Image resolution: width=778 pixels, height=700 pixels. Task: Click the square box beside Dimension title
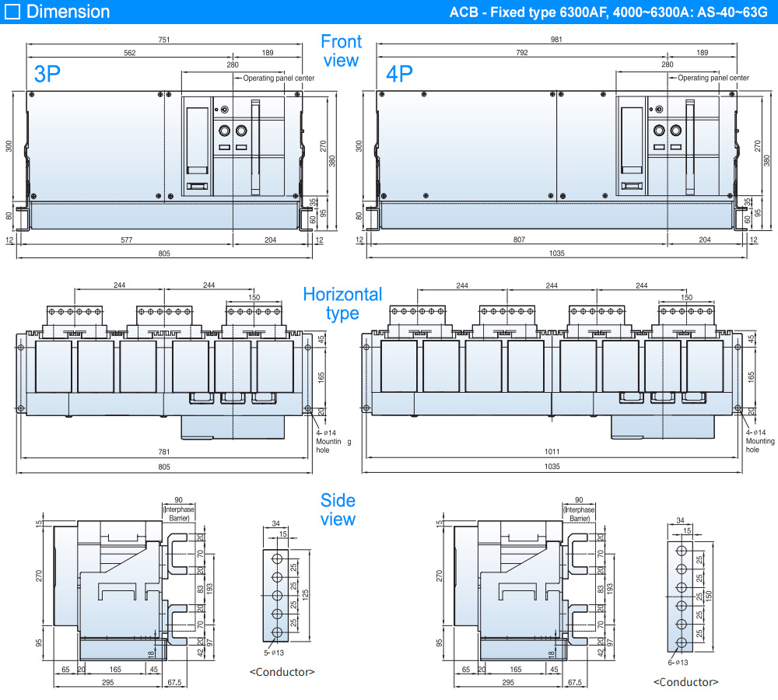pos(12,12)
